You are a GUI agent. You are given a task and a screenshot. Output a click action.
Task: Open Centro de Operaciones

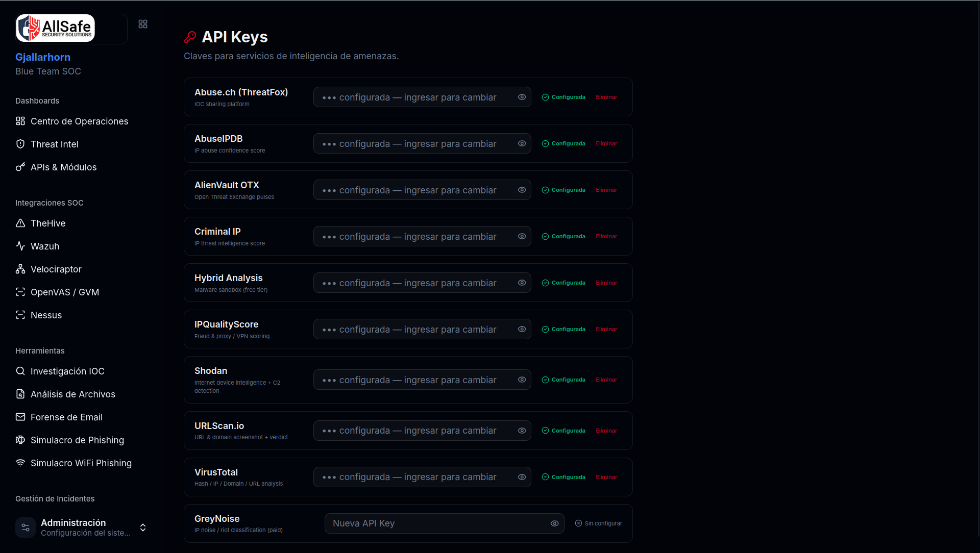(x=79, y=121)
